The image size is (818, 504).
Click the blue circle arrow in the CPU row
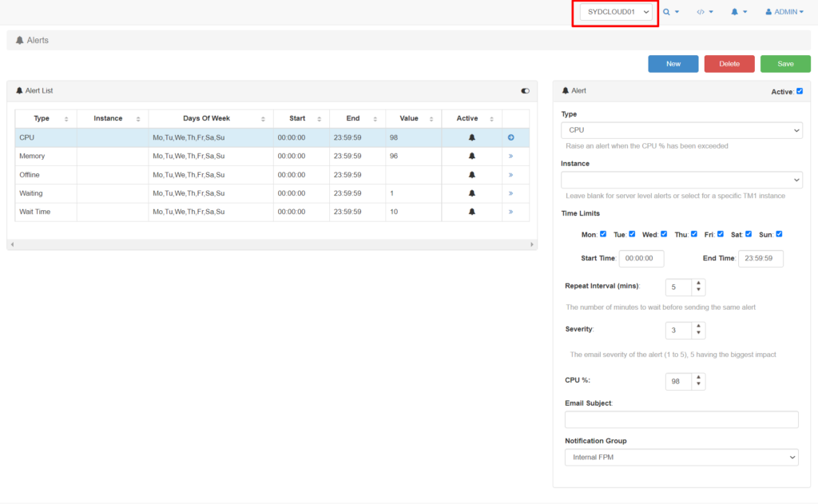pyautogui.click(x=510, y=138)
